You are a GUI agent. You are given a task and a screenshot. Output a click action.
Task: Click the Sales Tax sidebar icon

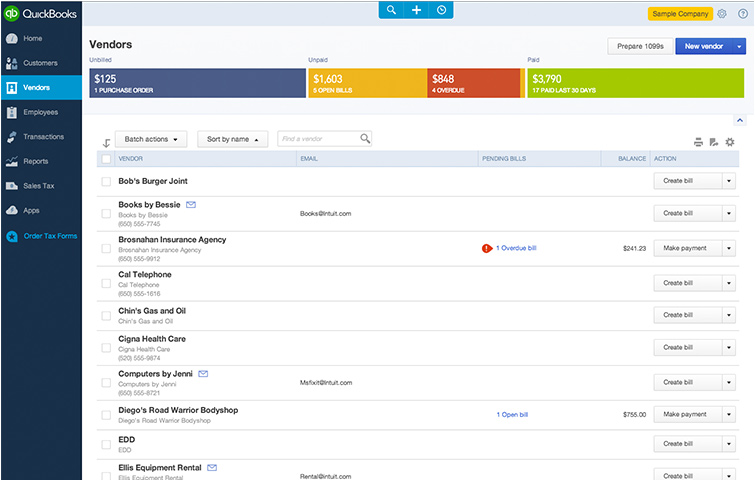tap(12, 186)
